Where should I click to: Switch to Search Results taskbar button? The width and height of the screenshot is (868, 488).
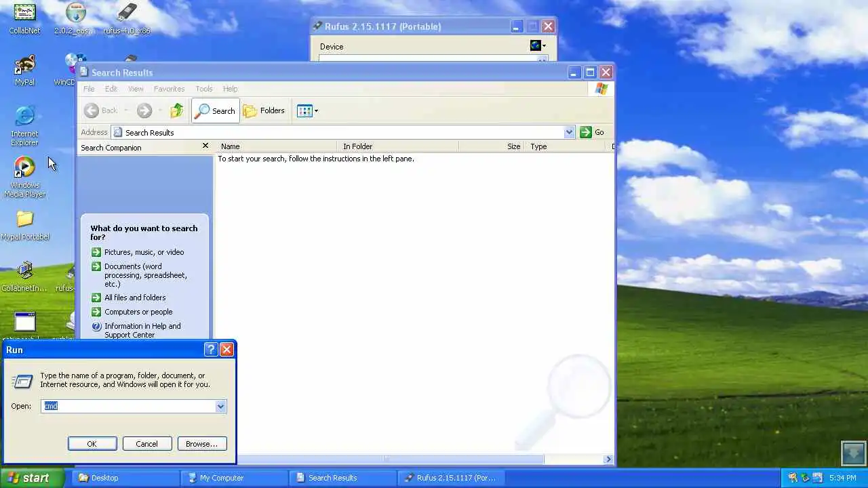pyautogui.click(x=342, y=478)
